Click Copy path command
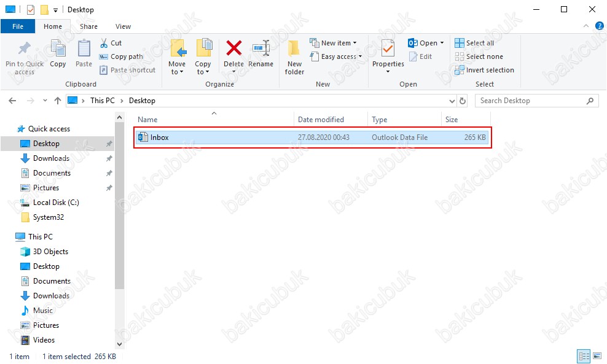607x364 pixels. click(x=121, y=56)
